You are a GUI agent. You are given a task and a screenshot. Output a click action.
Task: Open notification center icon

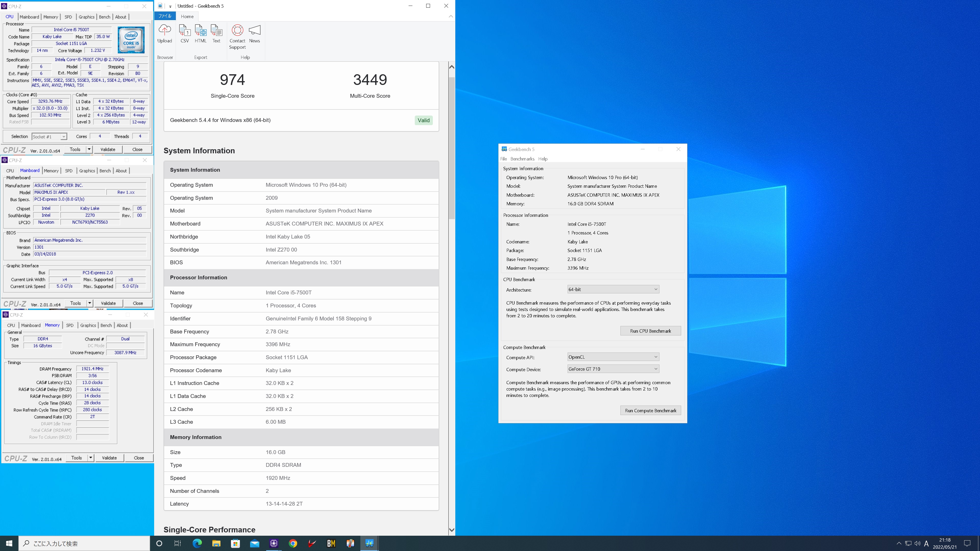967,543
